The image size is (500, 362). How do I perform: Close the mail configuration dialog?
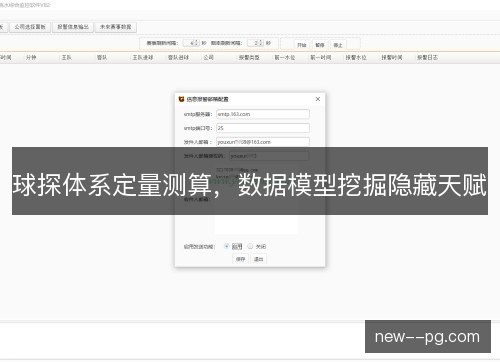[318, 99]
